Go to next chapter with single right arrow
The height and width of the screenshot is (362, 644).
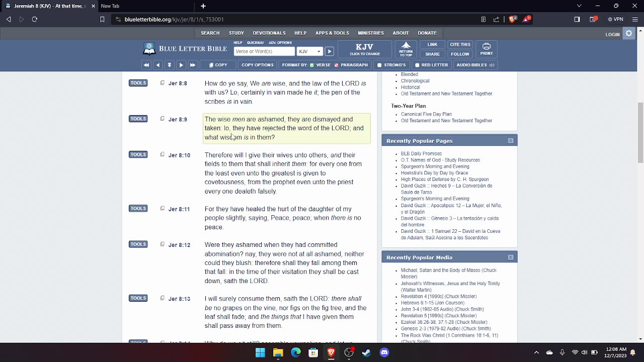(181, 65)
